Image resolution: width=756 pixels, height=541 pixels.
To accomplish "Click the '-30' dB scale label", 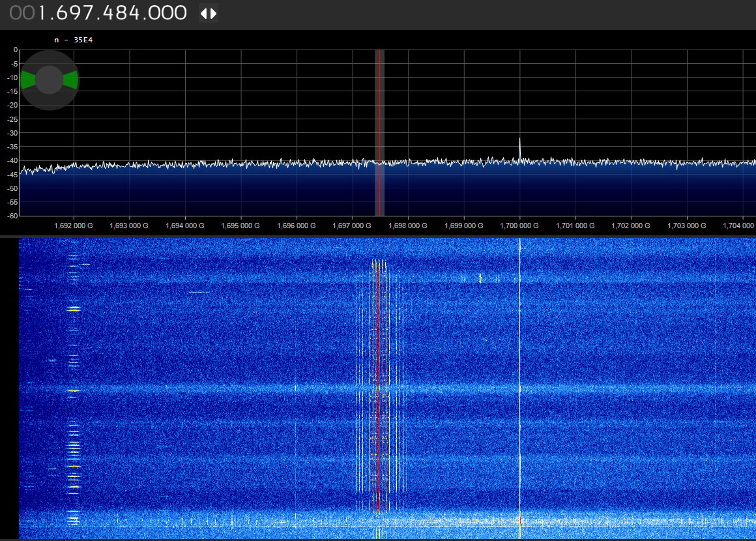I will click(x=12, y=133).
